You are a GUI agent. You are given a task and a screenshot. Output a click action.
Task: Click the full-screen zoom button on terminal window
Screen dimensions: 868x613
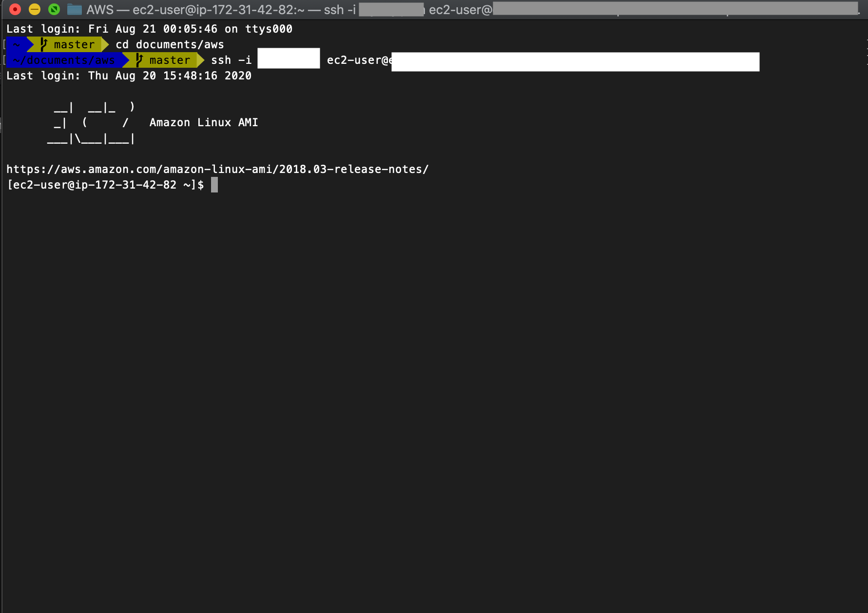coord(54,8)
